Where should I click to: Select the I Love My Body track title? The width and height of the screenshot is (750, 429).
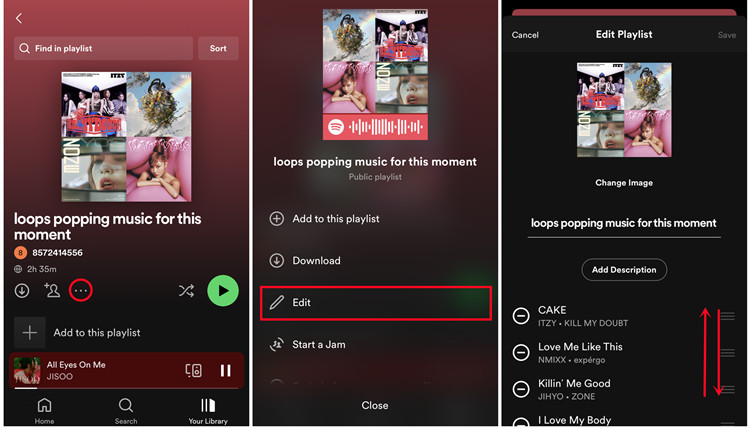pos(574,420)
